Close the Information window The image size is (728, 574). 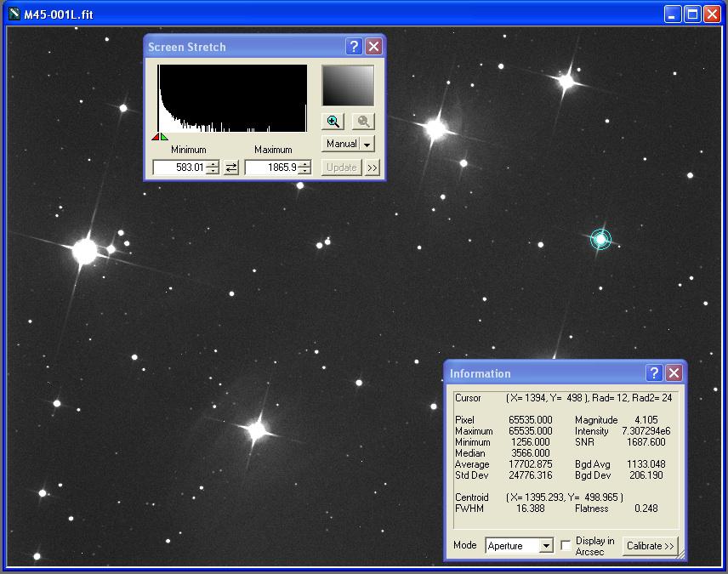pyautogui.click(x=674, y=372)
